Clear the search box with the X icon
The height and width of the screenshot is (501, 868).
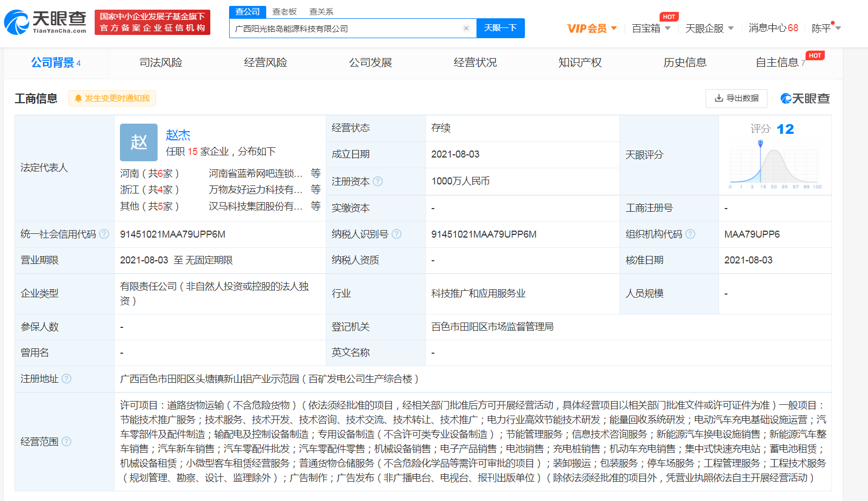tap(466, 28)
